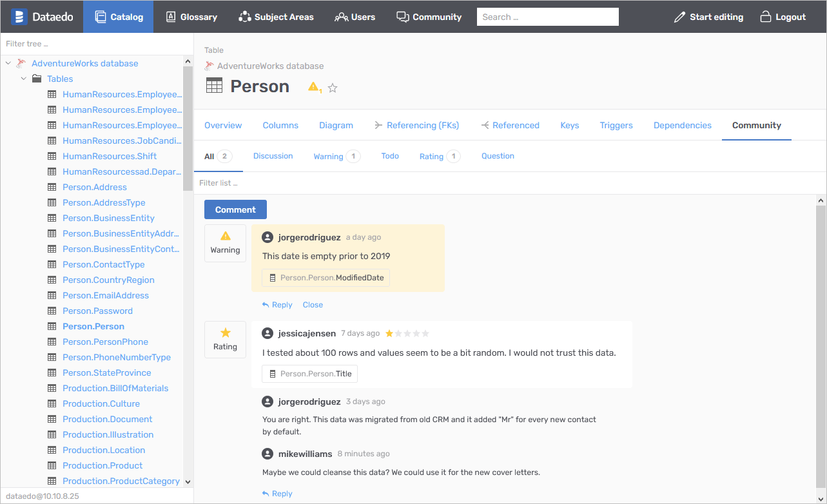This screenshot has height=504, width=827.
Task: Click the blue Comment button
Action: 235,209
